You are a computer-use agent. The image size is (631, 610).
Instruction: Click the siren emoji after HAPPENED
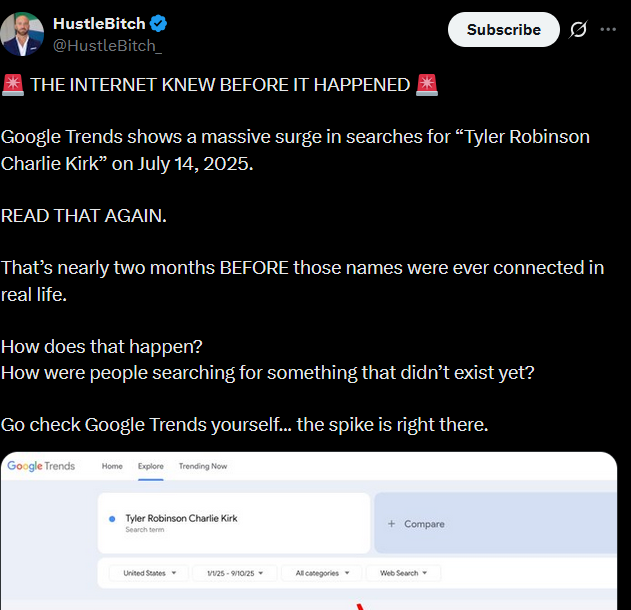tap(427, 85)
